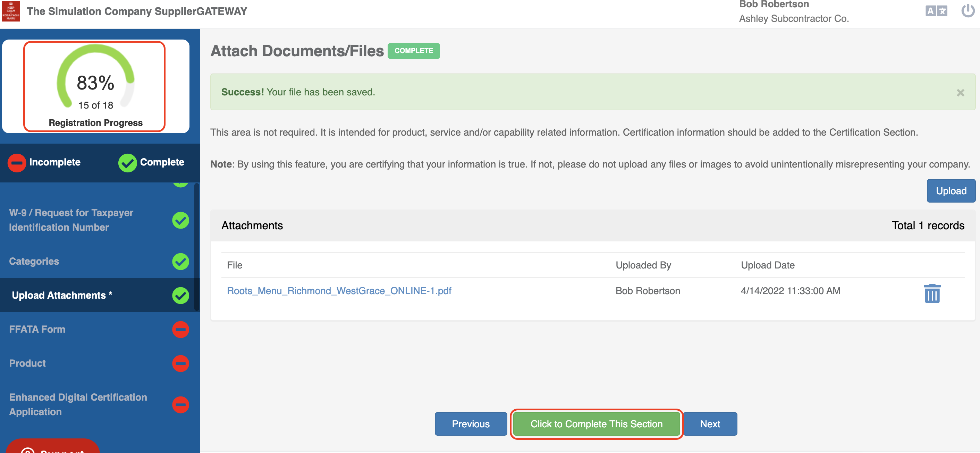Screen dimensions: 980x453
Task: Open Roots_Menu_Richmond PDF file link
Action: [x=339, y=291]
